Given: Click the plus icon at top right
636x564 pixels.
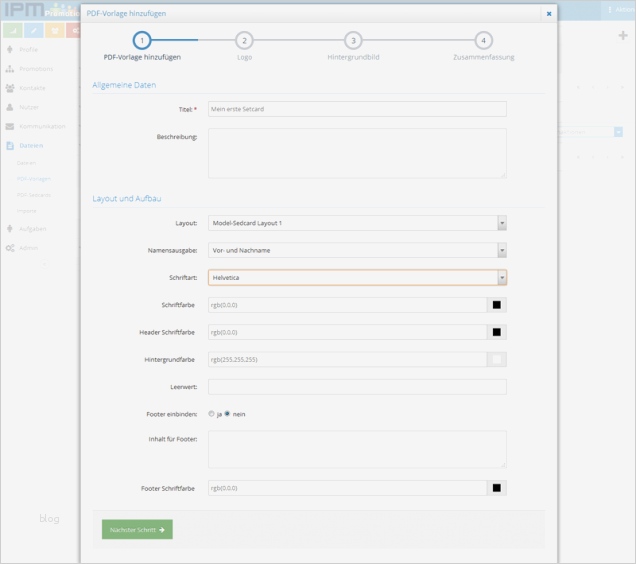Looking at the screenshot, I should point(623,36).
